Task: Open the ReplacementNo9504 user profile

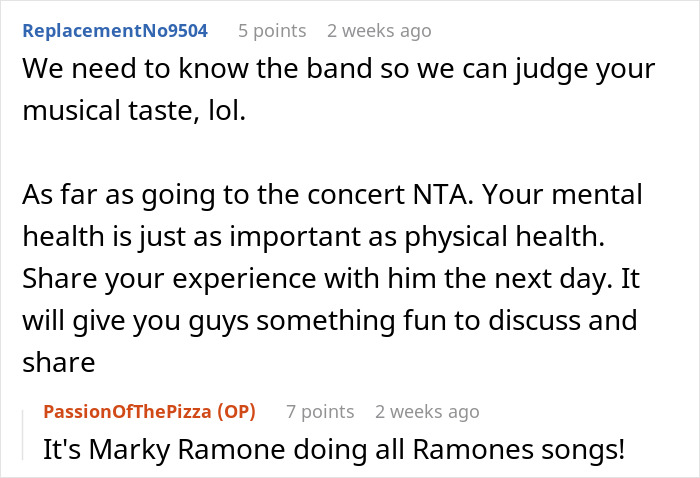Action: pos(114,30)
